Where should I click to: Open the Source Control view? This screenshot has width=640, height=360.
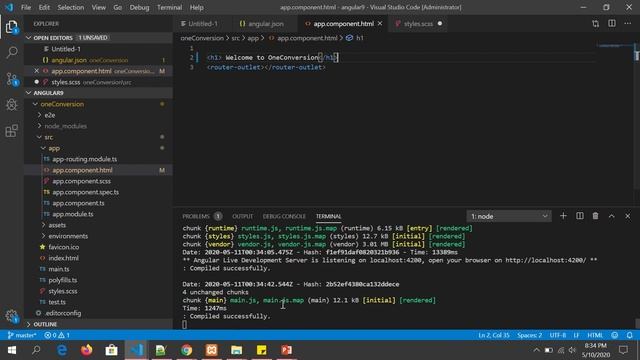(12, 79)
